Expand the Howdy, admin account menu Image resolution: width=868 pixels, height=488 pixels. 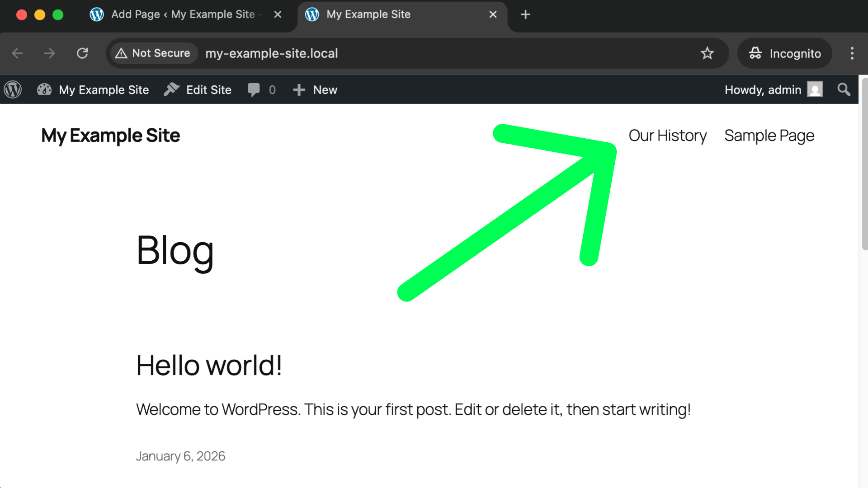(763, 89)
